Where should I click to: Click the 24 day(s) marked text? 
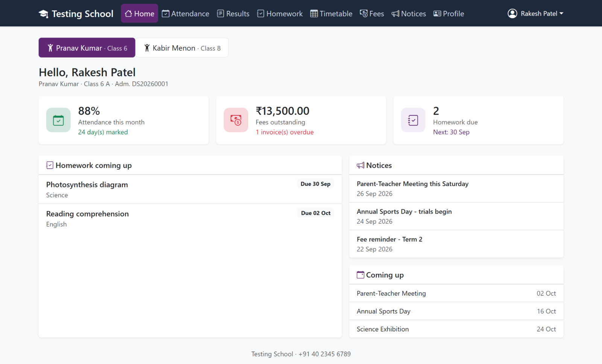103,132
